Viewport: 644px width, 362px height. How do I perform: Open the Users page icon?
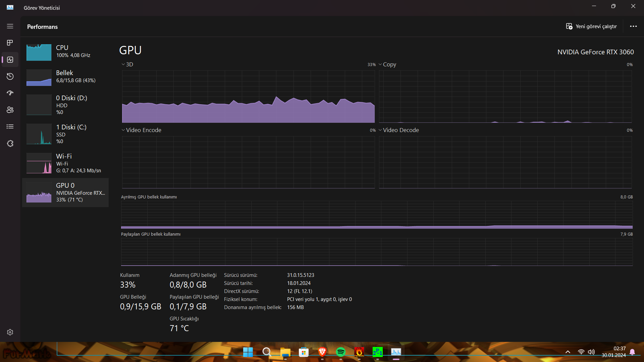pos(10,110)
